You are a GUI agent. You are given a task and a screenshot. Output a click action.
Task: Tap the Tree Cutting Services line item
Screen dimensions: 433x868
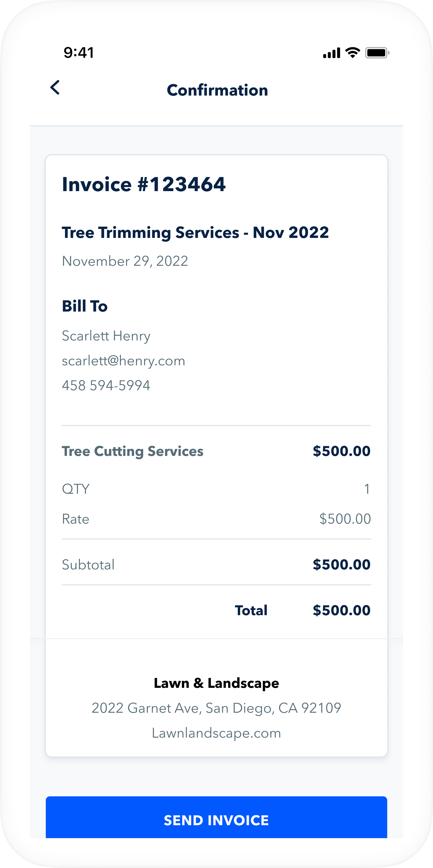click(132, 451)
